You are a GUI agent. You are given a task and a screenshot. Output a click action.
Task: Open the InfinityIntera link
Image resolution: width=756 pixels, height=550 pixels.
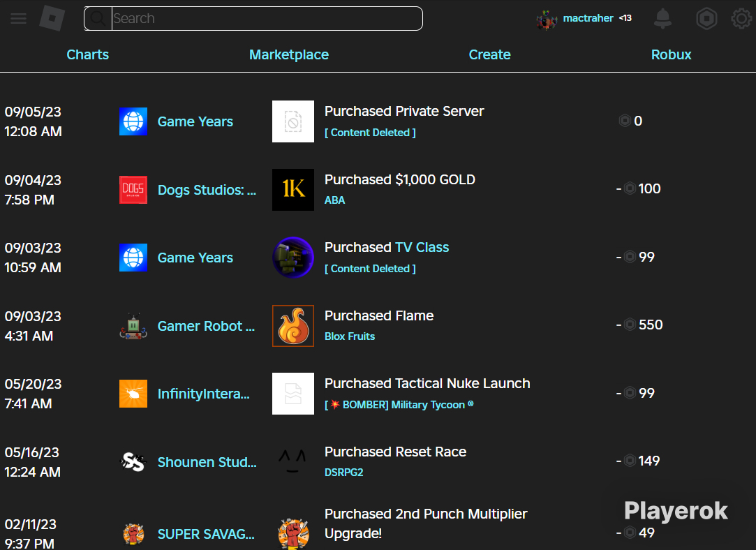point(203,394)
